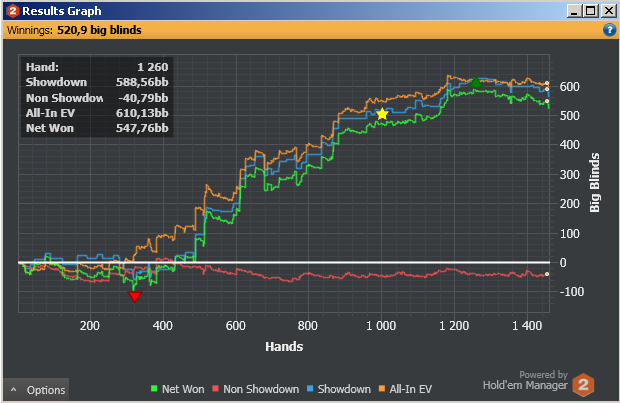Viewport: 620px width, 403px height.
Task: Click the 600 y-axis label
Action: pyautogui.click(x=569, y=87)
